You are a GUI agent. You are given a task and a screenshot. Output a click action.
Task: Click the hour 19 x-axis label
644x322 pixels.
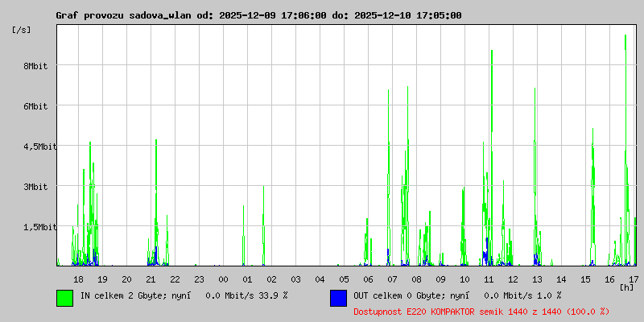[x=102, y=279]
